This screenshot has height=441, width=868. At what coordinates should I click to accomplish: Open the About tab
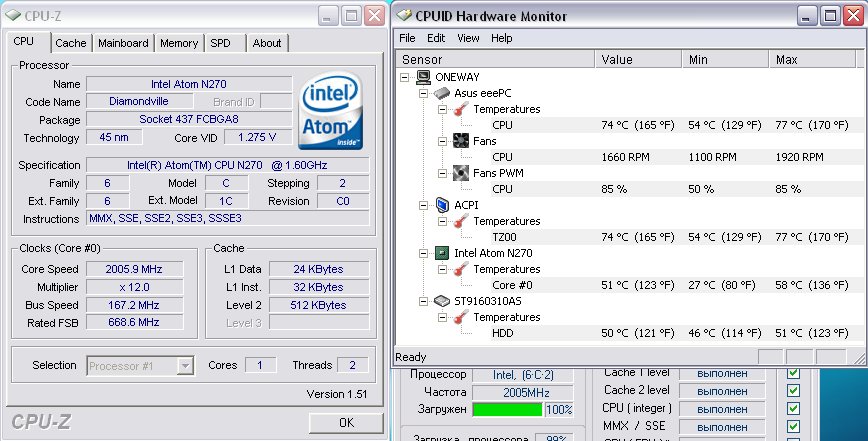[x=267, y=43]
